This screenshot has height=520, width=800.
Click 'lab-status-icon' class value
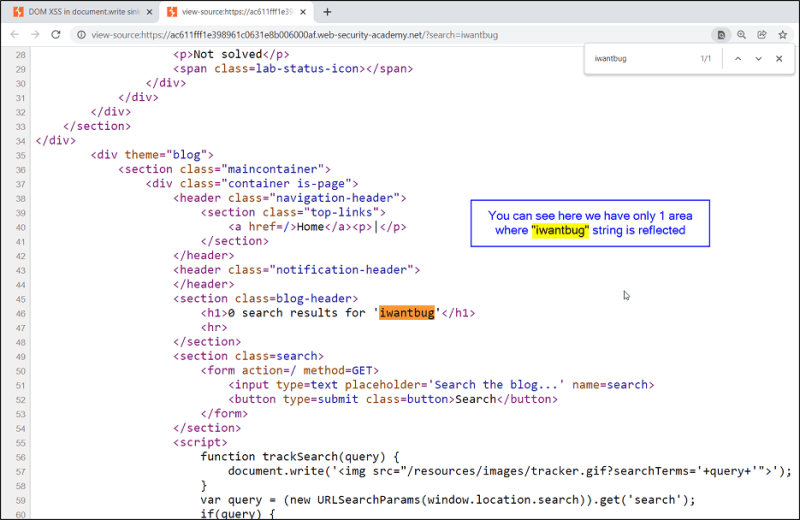tap(307, 68)
